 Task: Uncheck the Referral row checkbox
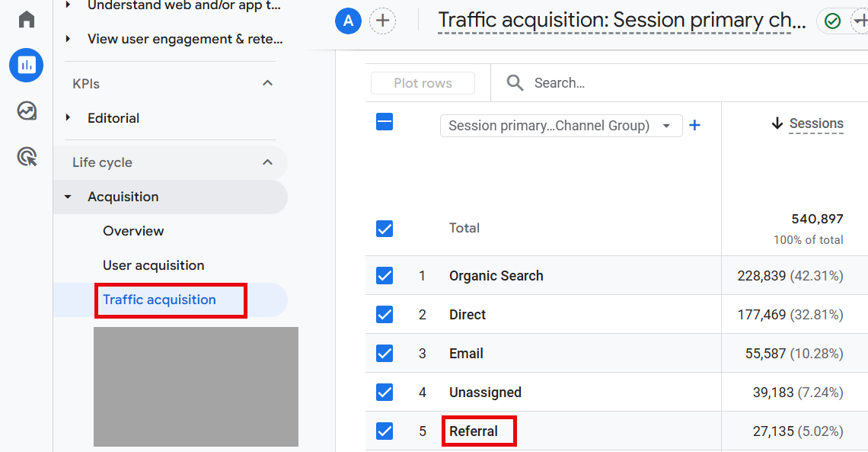tap(385, 431)
